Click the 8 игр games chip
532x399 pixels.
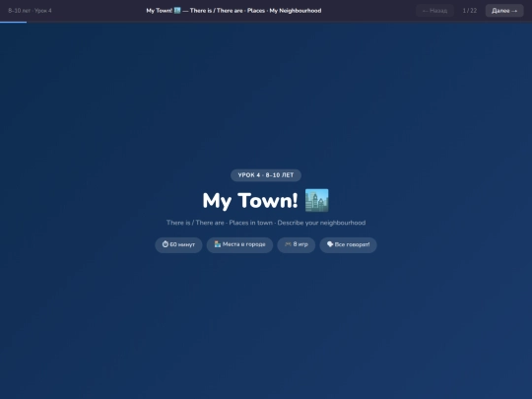(296, 244)
